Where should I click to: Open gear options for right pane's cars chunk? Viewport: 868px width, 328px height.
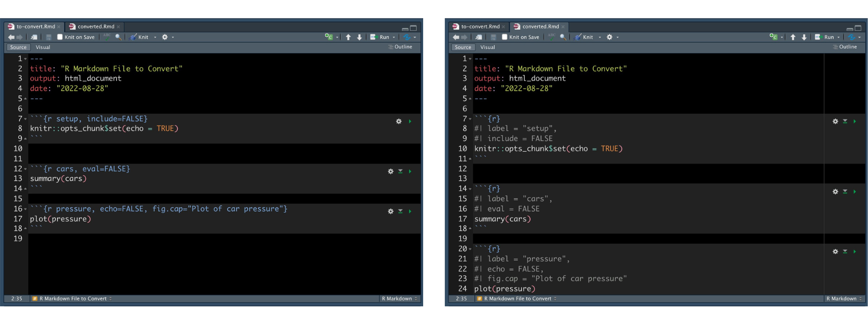[x=835, y=192]
